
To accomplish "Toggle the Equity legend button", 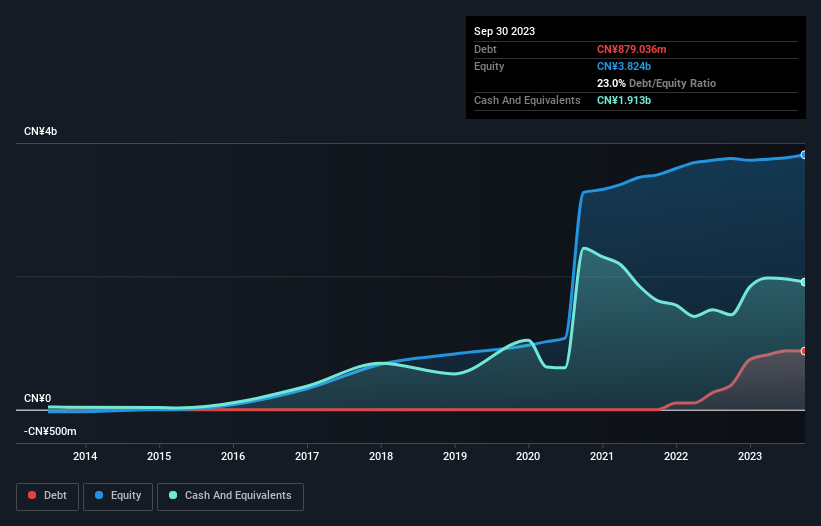I will [x=118, y=496].
